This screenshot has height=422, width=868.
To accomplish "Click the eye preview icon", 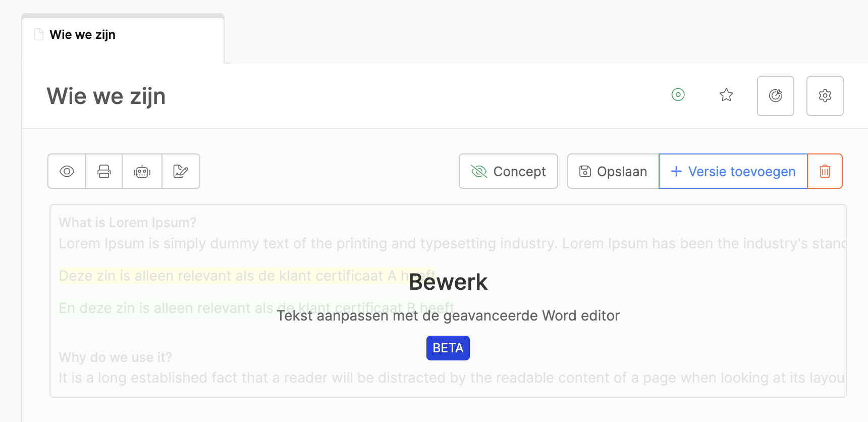I will [67, 171].
